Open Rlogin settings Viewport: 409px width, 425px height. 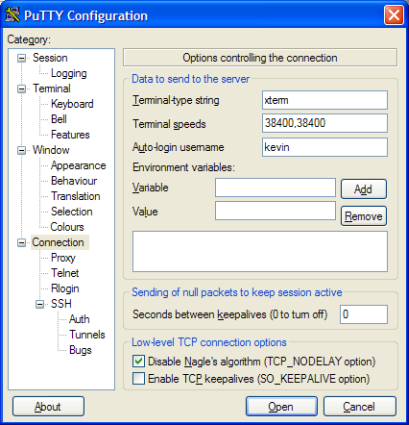(65, 288)
